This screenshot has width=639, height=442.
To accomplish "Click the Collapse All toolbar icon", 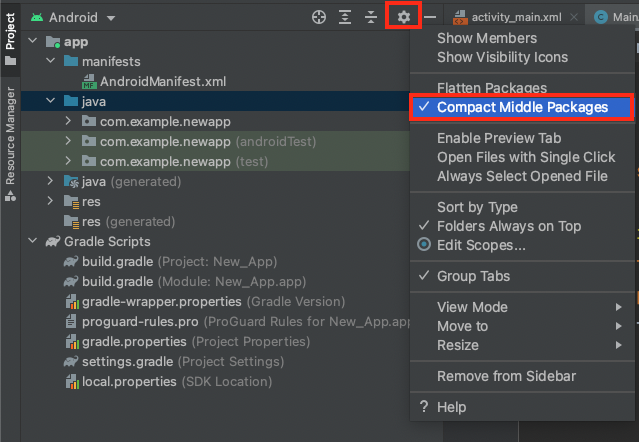I will click(x=371, y=17).
